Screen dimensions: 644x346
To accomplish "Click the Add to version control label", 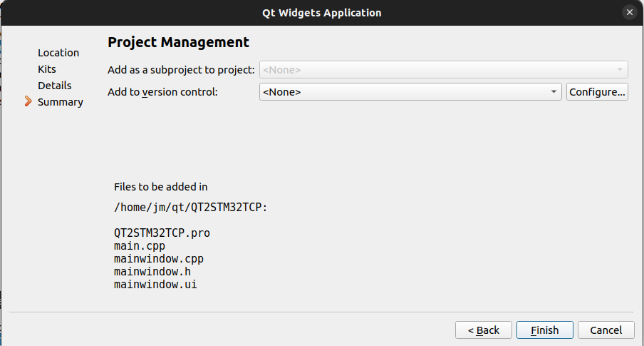I will point(162,92).
